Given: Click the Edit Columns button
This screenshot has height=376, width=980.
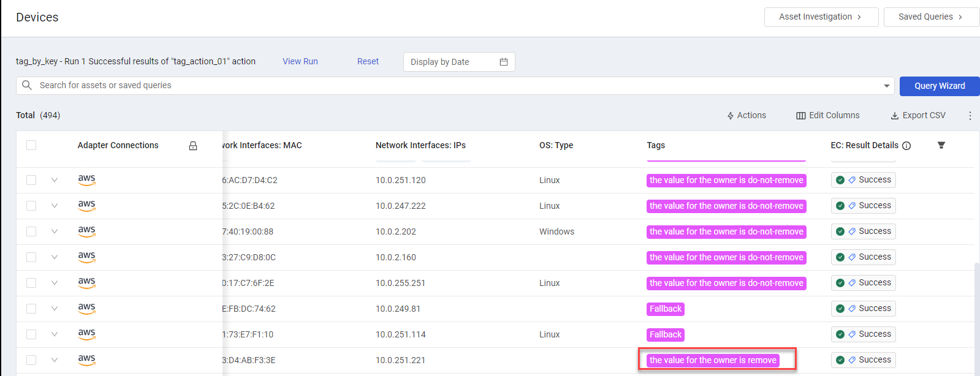Looking at the screenshot, I should (x=828, y=115).
